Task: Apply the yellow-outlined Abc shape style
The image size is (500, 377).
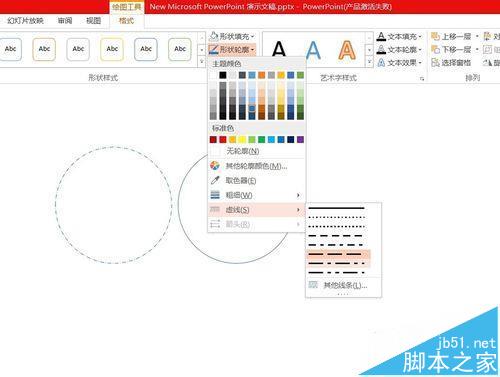Action: [x=112, y=49]
